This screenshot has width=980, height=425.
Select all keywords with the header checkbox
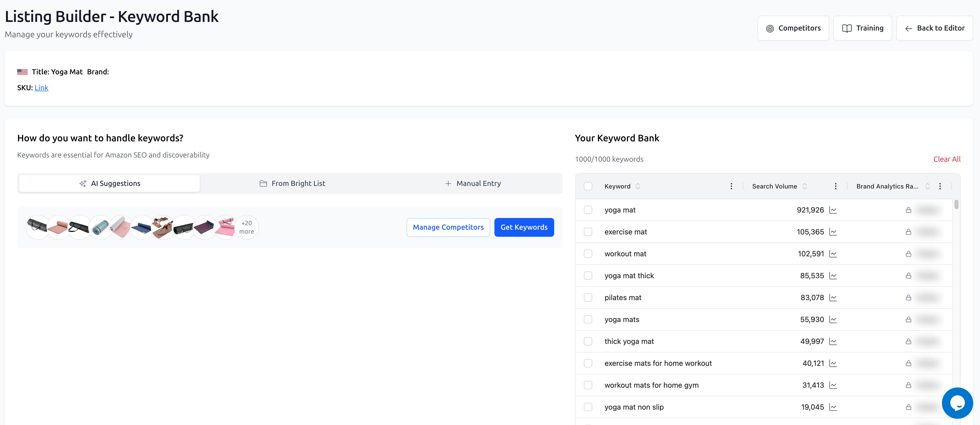[588, 186]
